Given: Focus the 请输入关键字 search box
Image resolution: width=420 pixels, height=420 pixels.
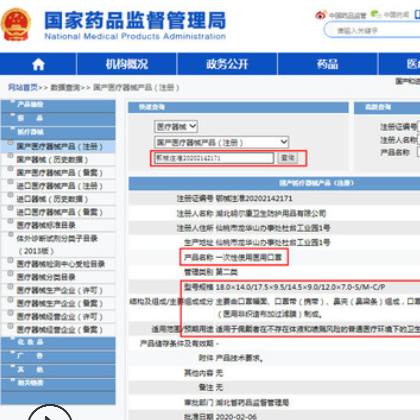Looking at the screenshot, I should pos(372,31).
